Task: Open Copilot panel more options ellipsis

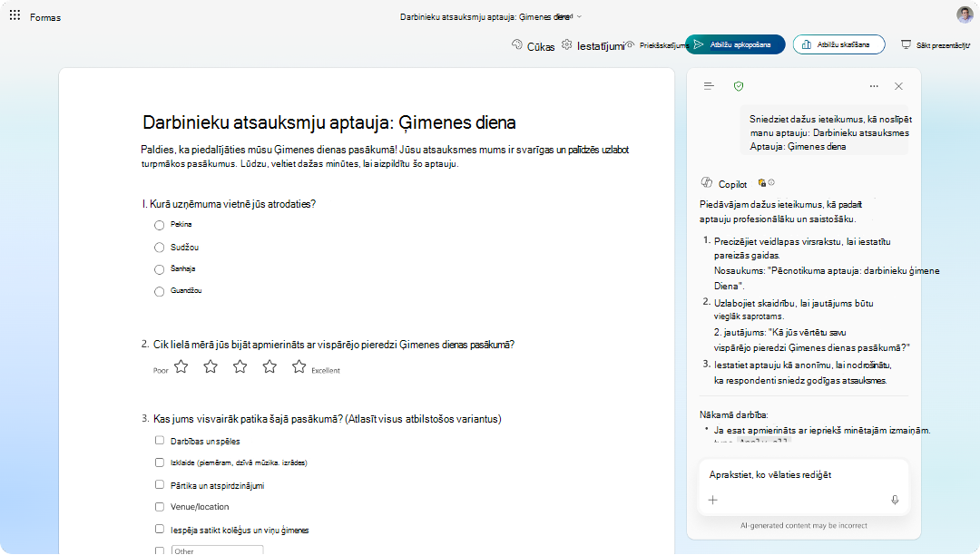Action: coord(874,86)
